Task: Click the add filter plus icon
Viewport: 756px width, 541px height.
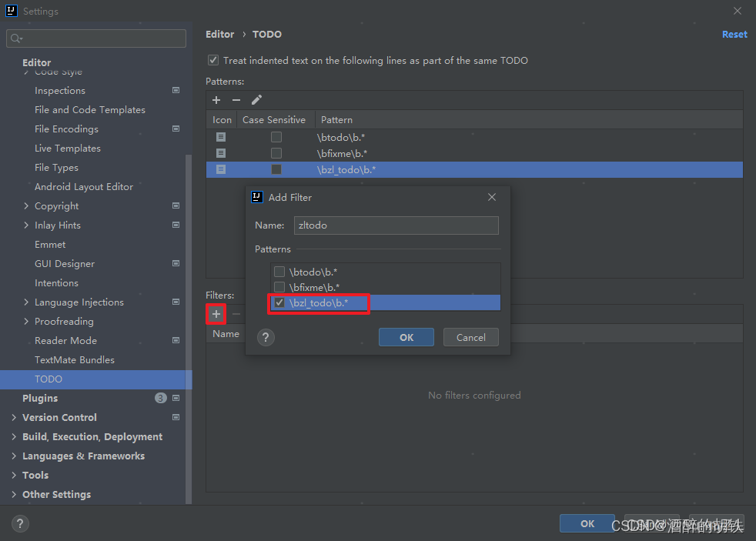Action: point(216,314)
